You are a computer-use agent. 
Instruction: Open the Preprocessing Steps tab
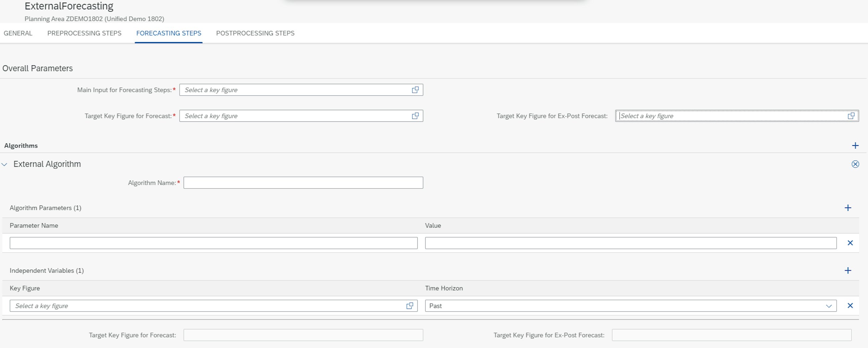(x=84, y=33)
